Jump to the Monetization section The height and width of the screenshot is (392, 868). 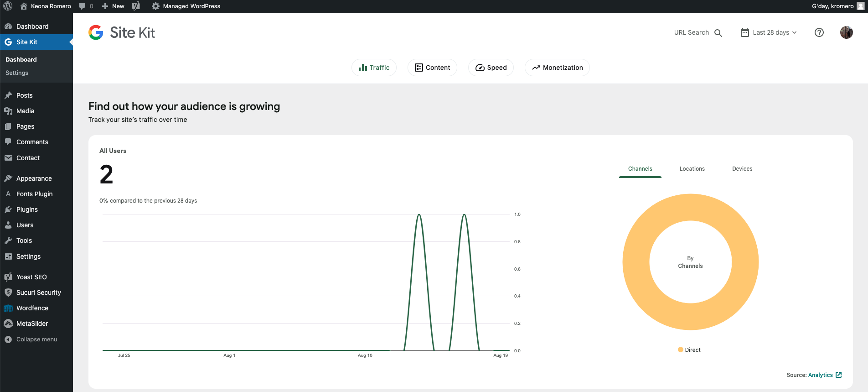[557, 68]
